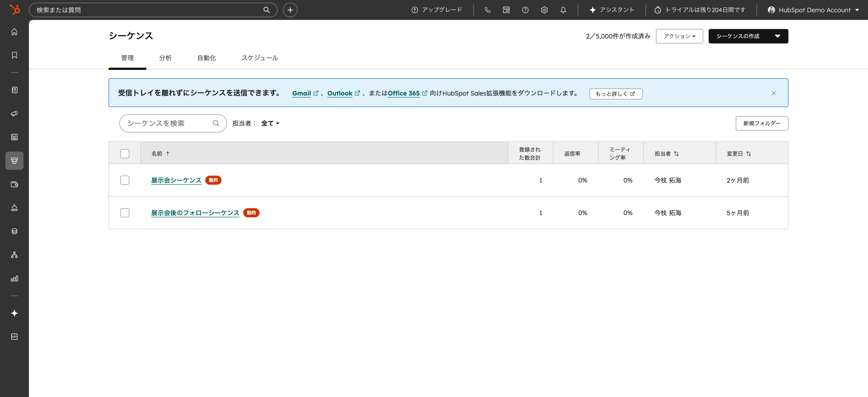Viewport: 868px width, 397px height.
Task: Open the HubSpot Demo Account menu
Action: (x=814, y=10)
